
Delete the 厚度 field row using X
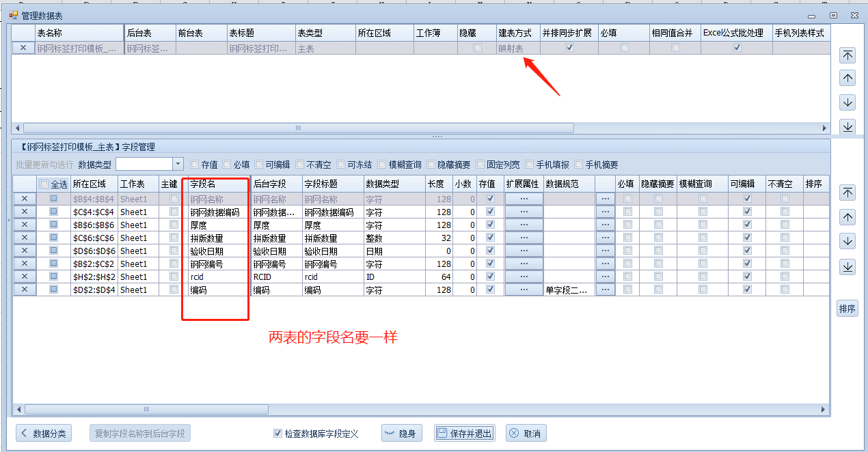[25, 225]
